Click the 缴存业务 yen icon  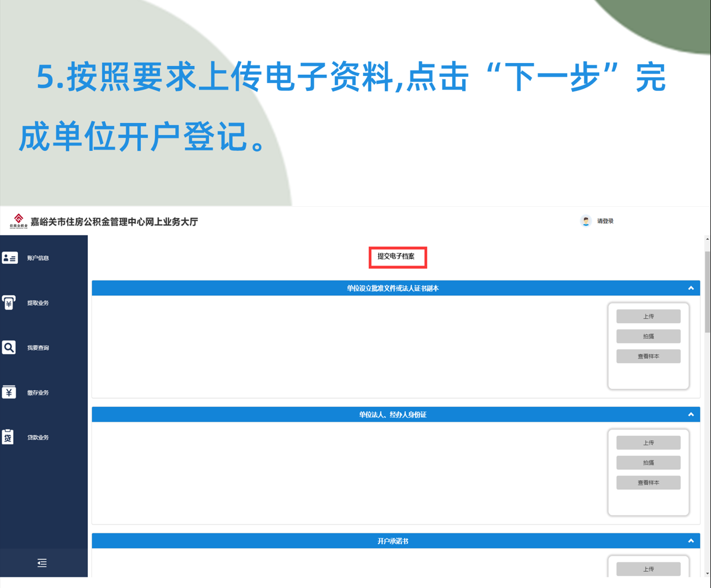pos(9,392)
